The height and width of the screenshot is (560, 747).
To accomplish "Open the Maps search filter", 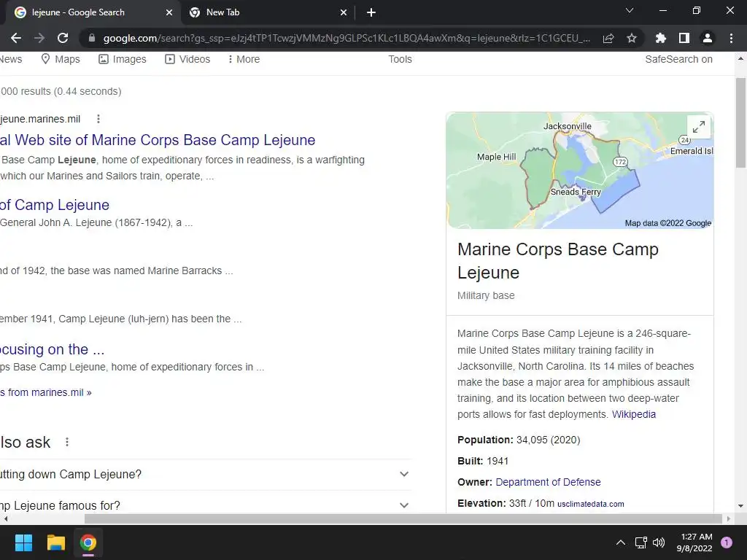I will click(x=61, y=59).
